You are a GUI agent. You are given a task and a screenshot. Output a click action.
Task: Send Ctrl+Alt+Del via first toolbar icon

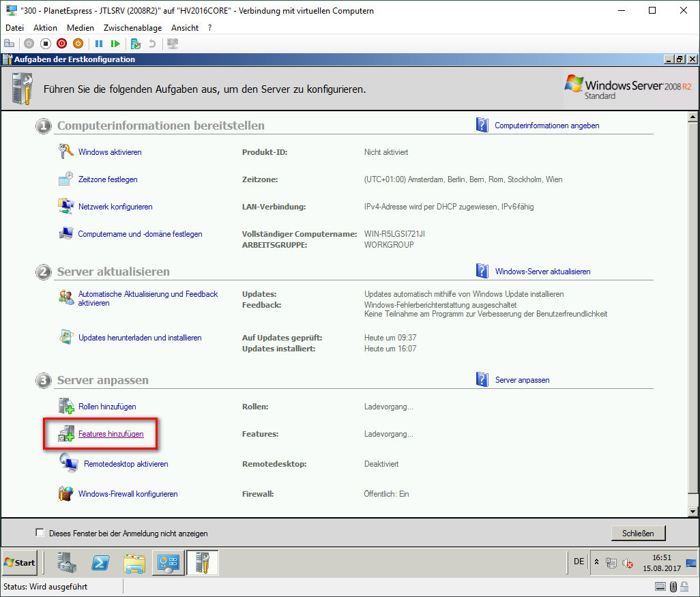10,43
